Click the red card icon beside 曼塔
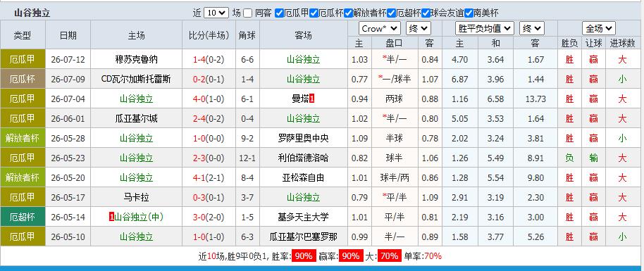 (x=311, y=99)
